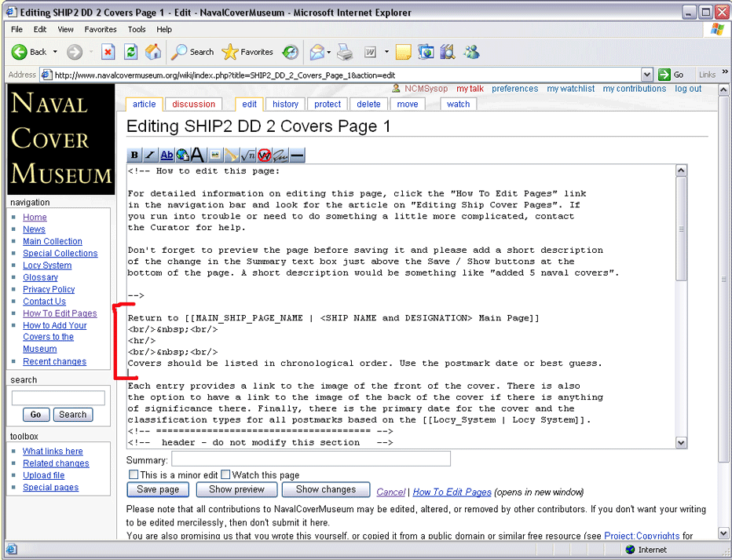Click the Show preview button
732x560 pixels.
[x=236, y=489]
